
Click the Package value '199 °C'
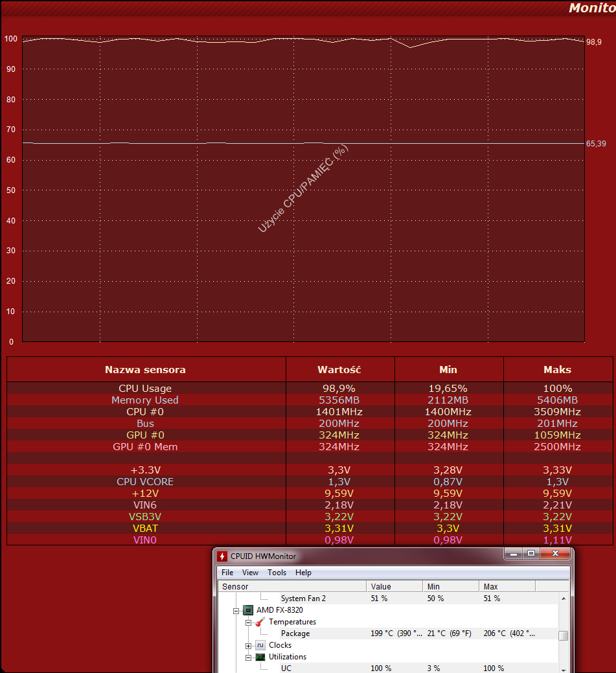coord(382,633)
